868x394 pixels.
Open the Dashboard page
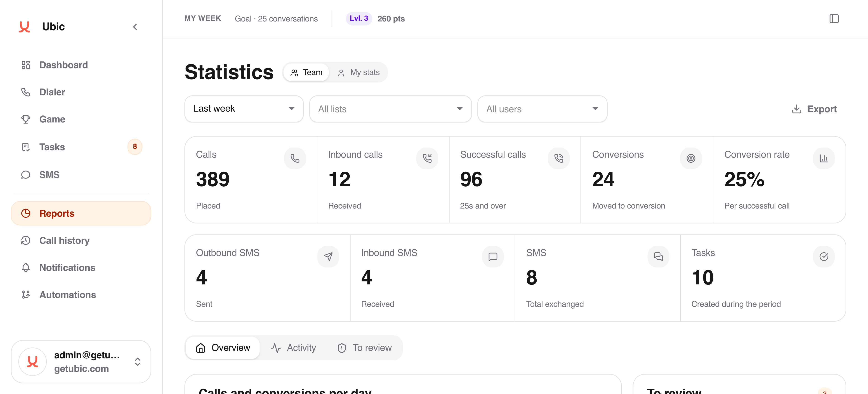click(x=81, y=65)
